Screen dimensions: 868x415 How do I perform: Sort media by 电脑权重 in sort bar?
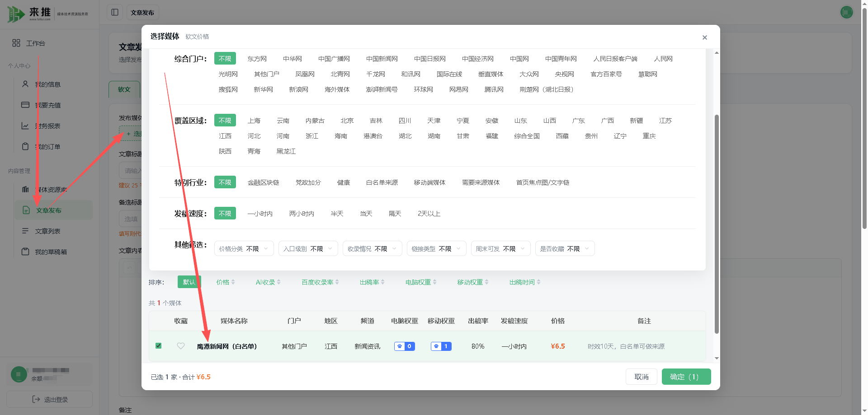[421, 282]
